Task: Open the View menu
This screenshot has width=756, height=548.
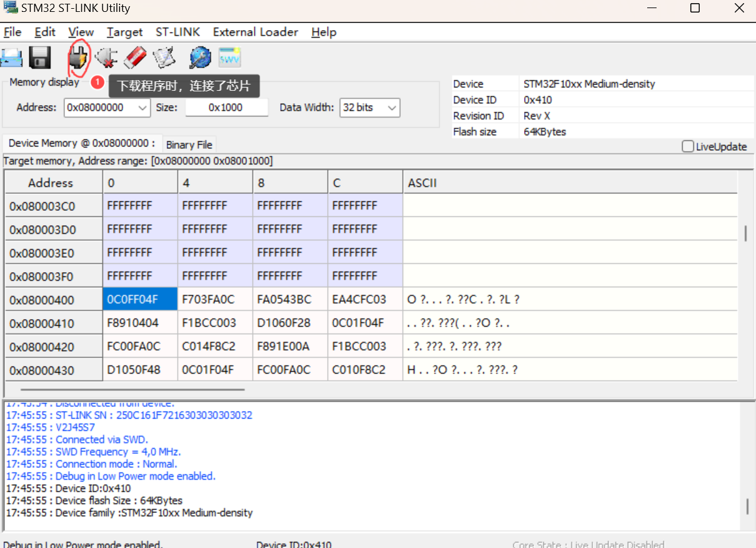Action: [x=81, y=32]
